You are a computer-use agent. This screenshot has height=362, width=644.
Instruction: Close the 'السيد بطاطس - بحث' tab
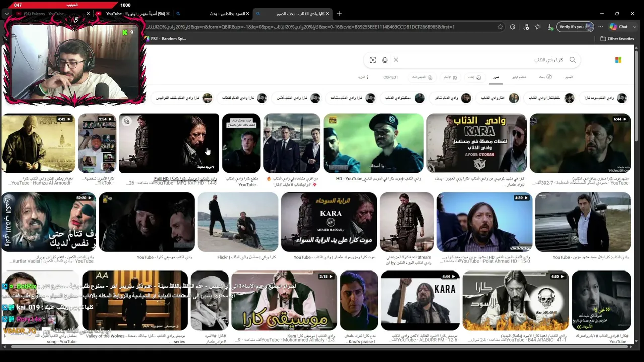[247, 14]
